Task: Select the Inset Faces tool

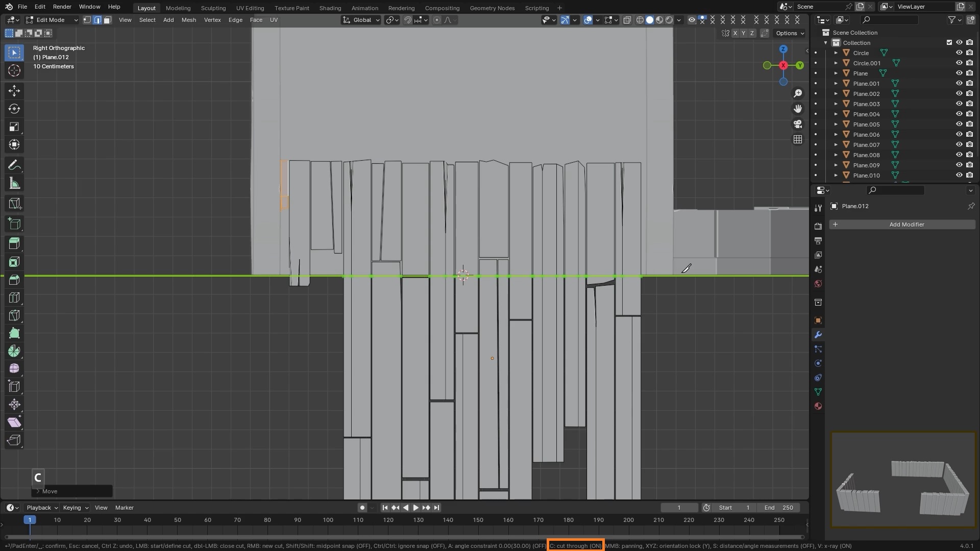Action: coord(14,262)
